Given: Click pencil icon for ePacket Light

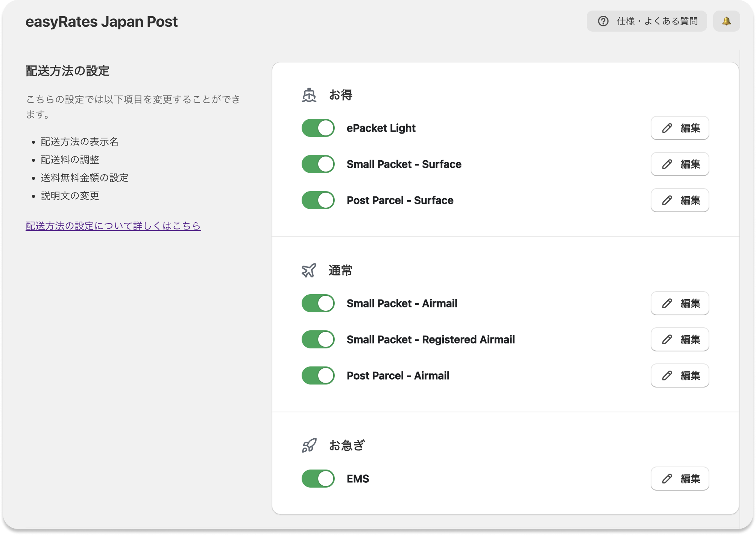Looking at the screenshot, I should (667, 128).
